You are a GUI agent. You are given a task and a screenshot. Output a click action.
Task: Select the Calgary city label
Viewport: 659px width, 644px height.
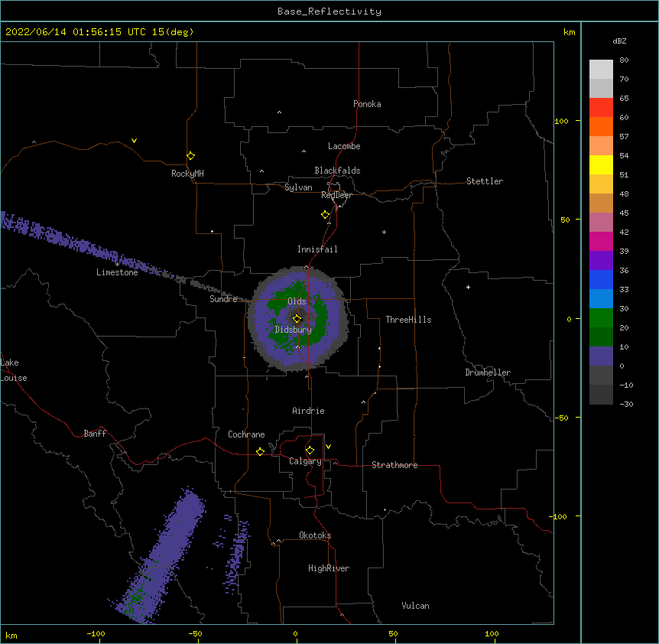coord(305,461)
